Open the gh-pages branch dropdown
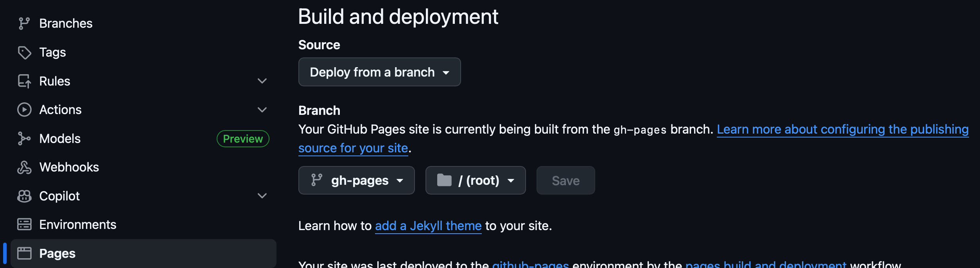980x268 pixels. [x=356, y=180]
